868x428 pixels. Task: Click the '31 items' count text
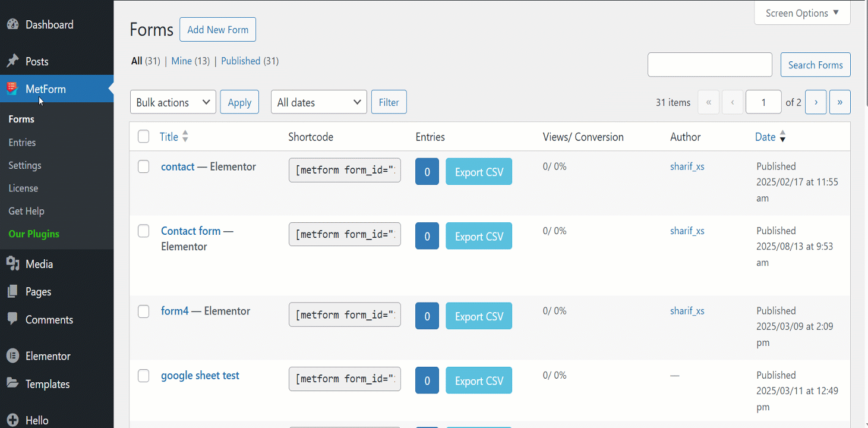(673, 102)
